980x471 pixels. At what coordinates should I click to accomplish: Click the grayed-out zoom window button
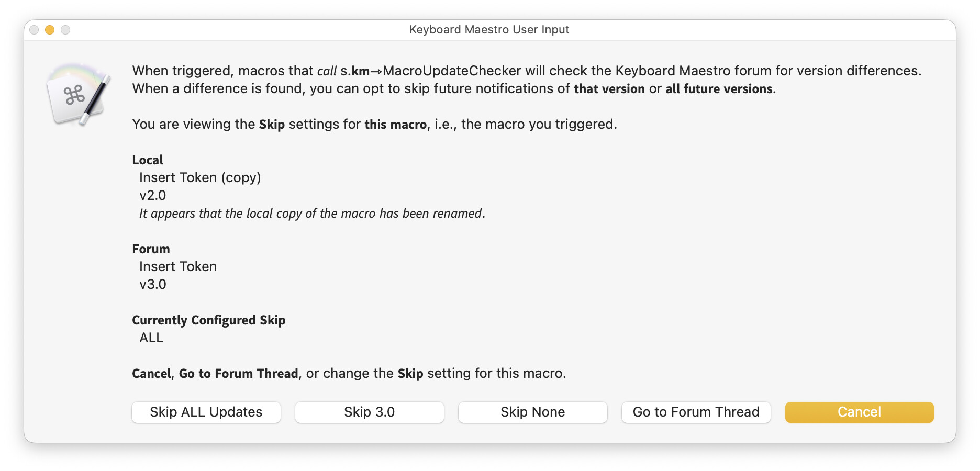click(x=65, y=30)
